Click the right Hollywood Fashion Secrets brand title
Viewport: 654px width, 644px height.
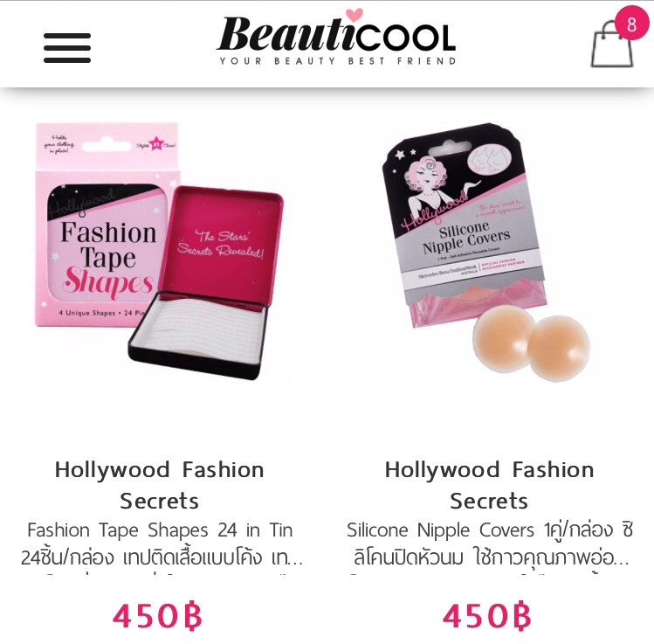[x=489, y=485]
